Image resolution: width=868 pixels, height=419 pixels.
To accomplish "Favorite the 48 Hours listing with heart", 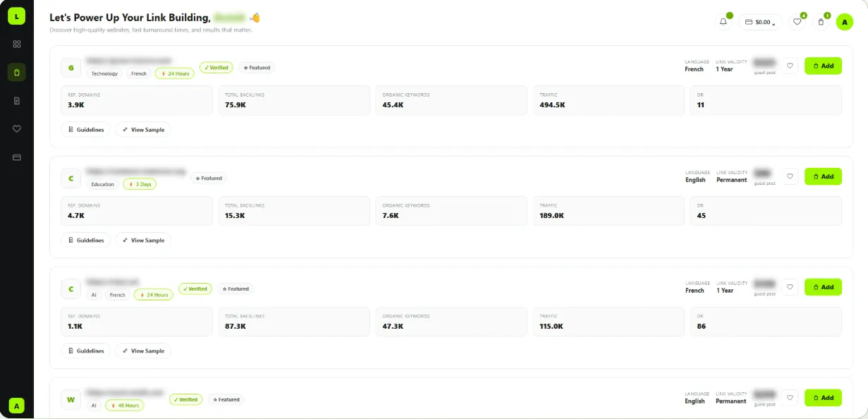I will [790, 398].
